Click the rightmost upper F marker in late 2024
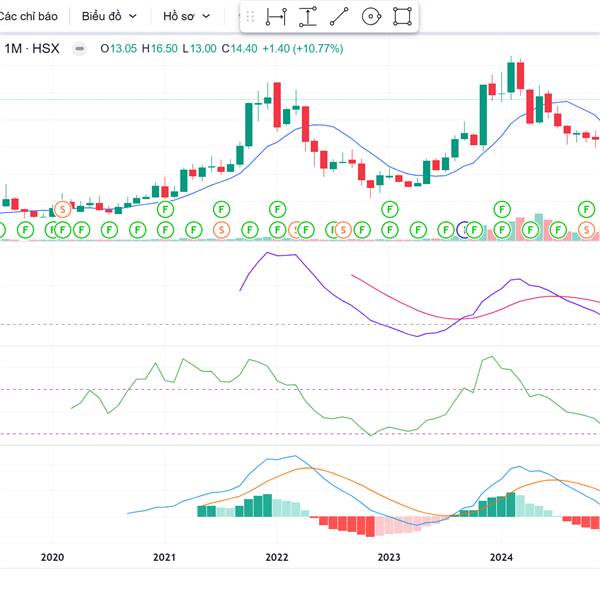 pyautogui.click(x=586, y=209)
